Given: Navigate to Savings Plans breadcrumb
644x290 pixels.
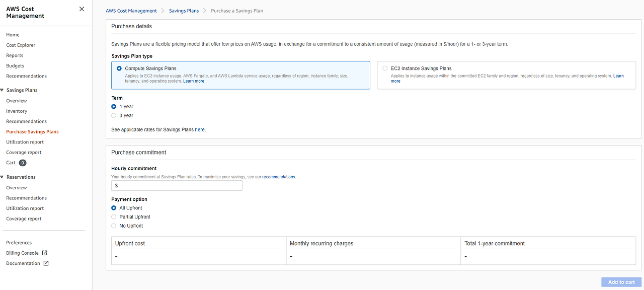Looking at the screenshot, I should click(x=184, y=11).
